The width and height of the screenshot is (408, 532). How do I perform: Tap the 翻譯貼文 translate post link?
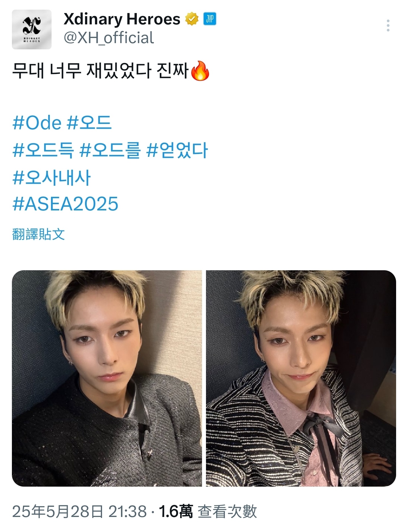click(x=39, y=234)
